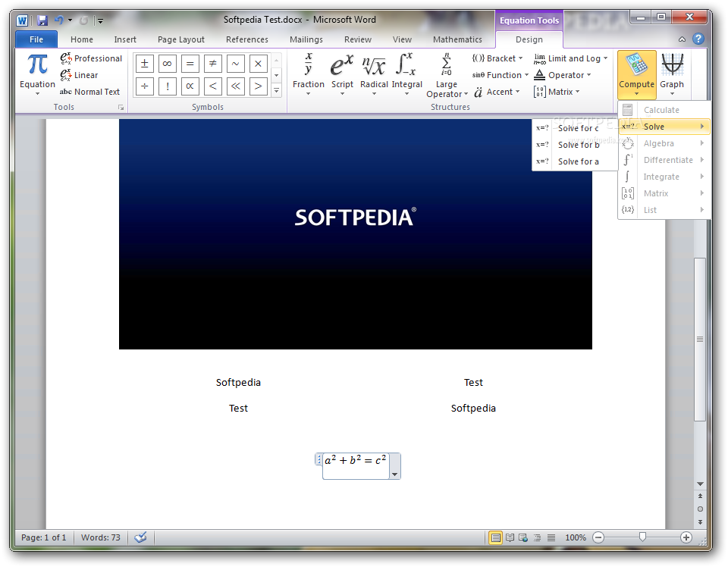Insert the less-than symbol
This screenshot has height=567, width=728.
pyautogui.click(x=212, y=86)
